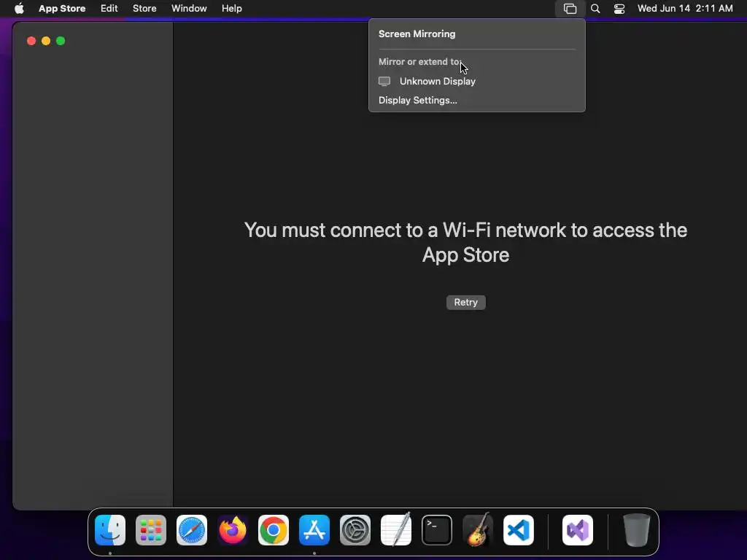747x560 pixels.
Task: Open the Apple menu
Action: (19, 8)
